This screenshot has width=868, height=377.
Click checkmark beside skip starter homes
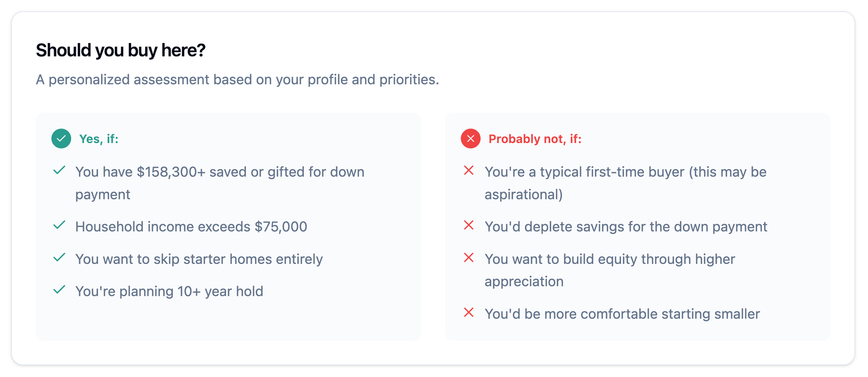[x=59, y=258]
